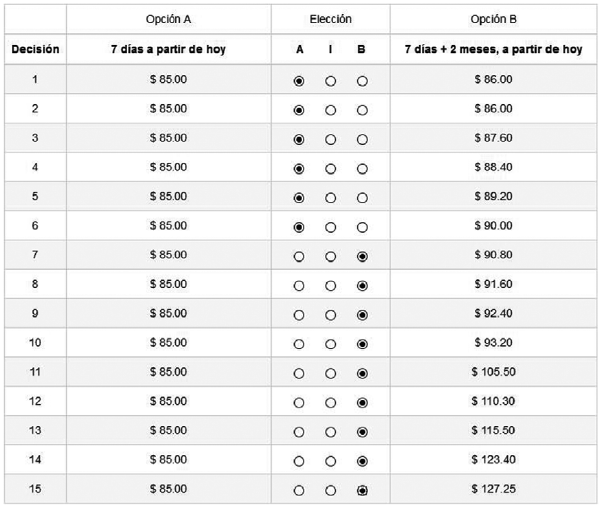This screenshot has height=508, width=601.
Task: Pick option B in decision 3 row
Action: 362,139
